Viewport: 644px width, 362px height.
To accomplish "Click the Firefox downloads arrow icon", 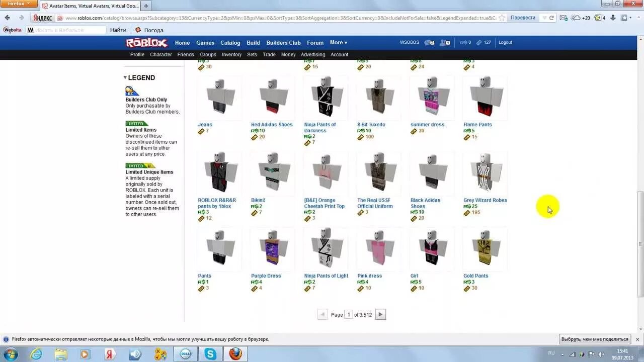I will [613, 18].
